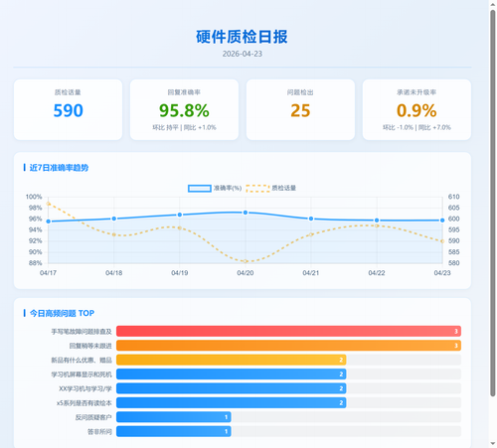Click the blue bar for XX学习机与学习/学
Screen dimensions: 497x448
point(232,388)
